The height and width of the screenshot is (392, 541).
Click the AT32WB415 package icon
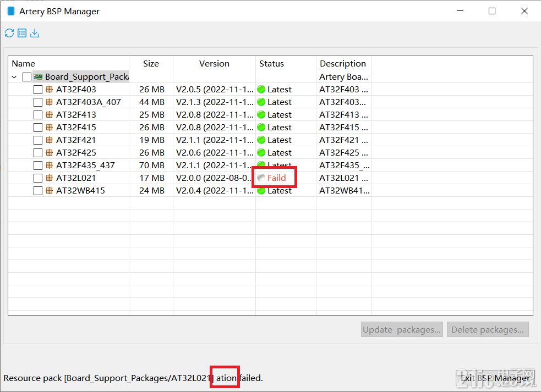(x=50, y=190)
